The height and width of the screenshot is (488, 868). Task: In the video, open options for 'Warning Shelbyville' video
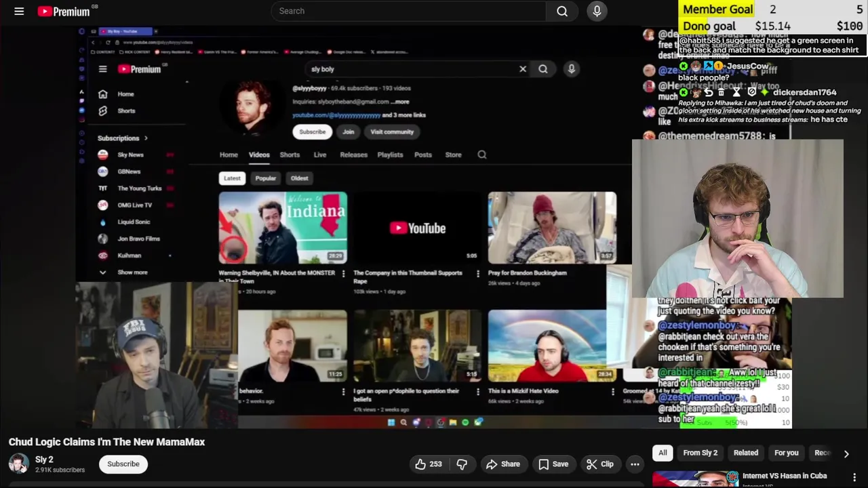pyautogui.click(x=343, y=274)
